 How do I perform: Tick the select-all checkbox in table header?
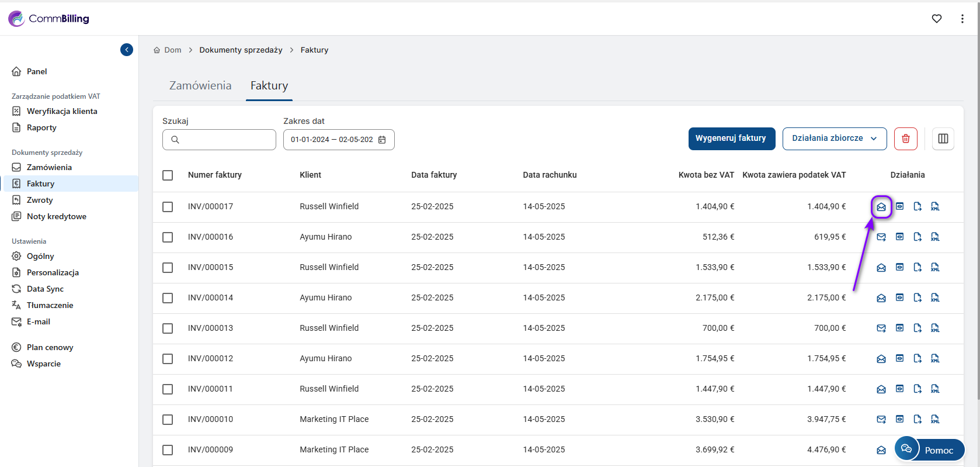tap(168, 175)
